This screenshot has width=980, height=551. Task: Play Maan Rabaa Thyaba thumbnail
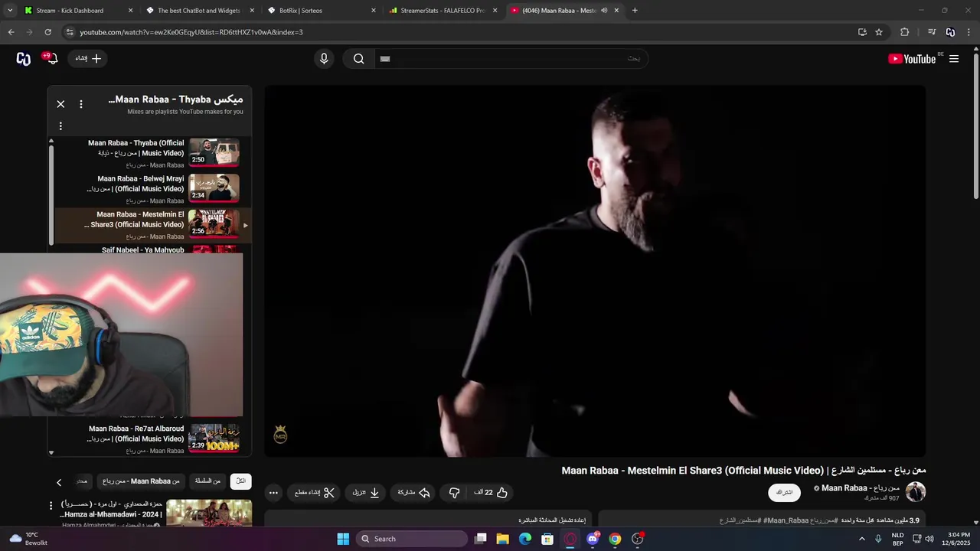click(x=214, y=152)
